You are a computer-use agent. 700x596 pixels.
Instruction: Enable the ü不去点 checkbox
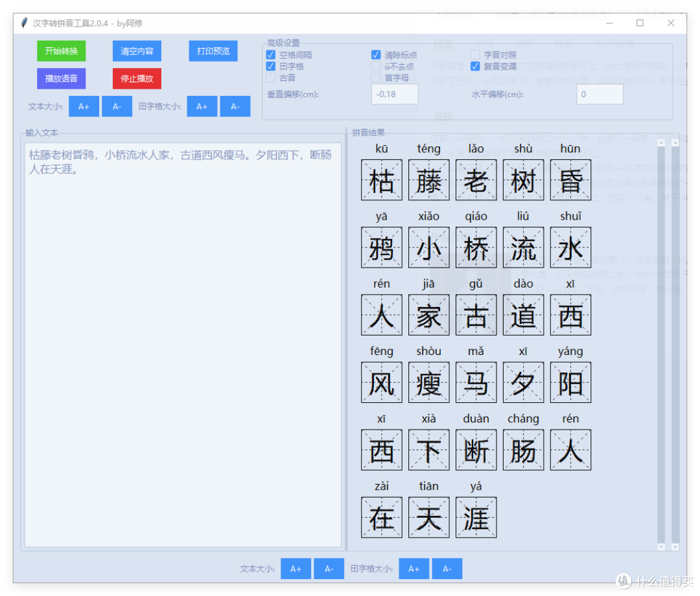pyautogui.click(x=376, y=67)
